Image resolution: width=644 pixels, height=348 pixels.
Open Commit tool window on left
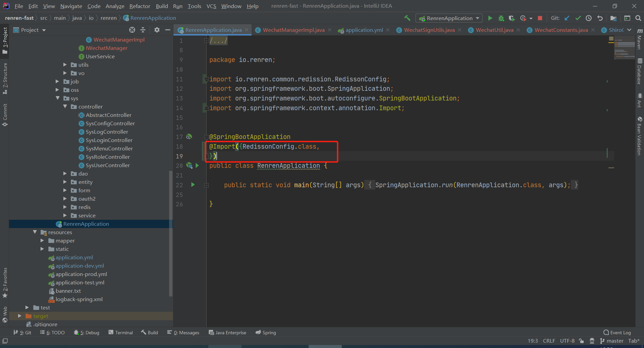tap(5, 115)
